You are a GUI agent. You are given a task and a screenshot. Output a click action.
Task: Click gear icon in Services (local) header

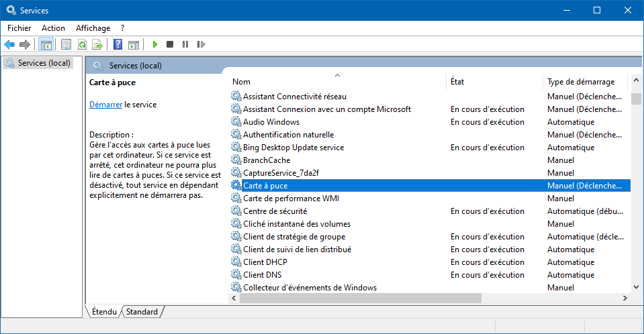98,66
